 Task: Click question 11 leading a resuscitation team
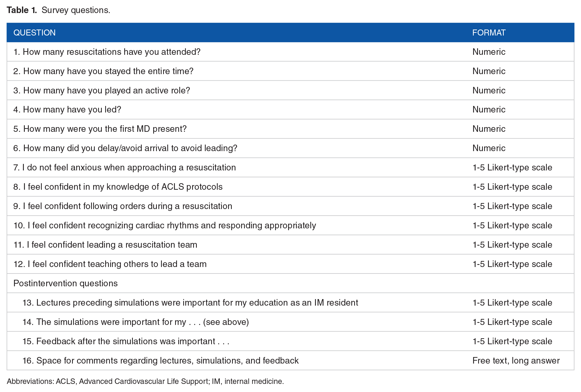tap(105, 245)
